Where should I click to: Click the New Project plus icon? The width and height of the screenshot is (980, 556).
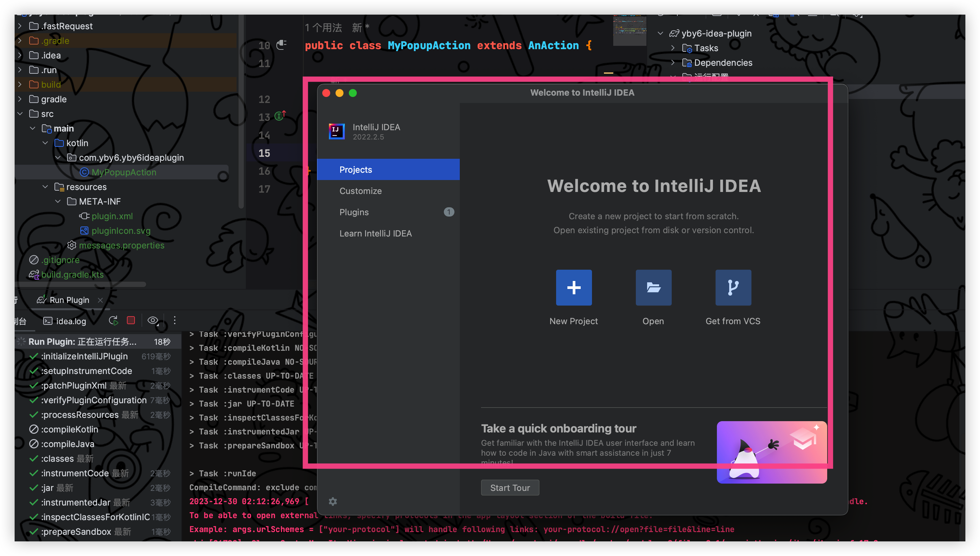click(x=574, y=288)
